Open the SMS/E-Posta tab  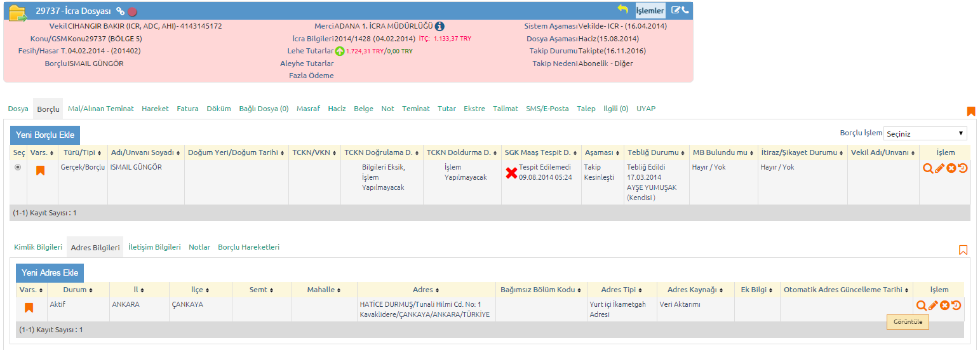547,109
